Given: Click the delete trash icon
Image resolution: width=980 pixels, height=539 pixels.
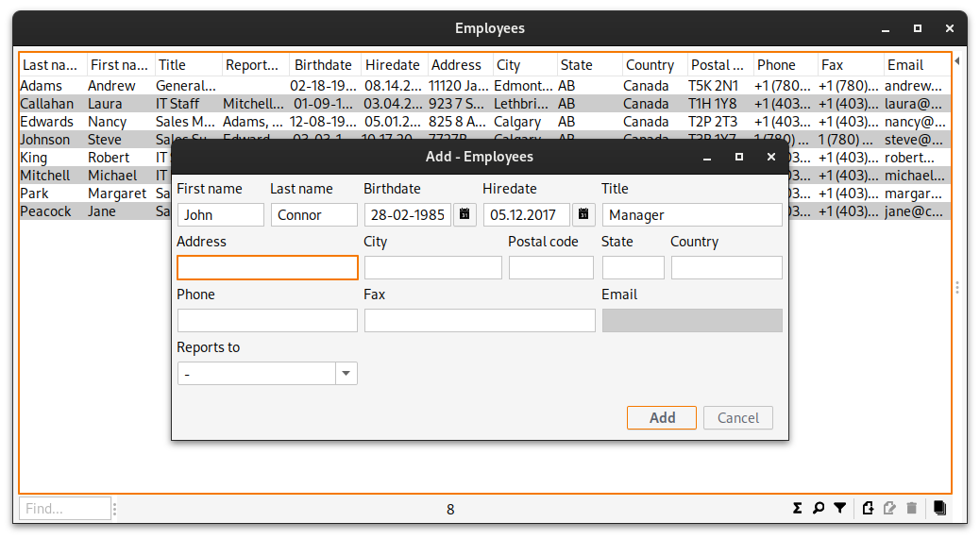Looking at the screenshot, I should pos(911,509).
